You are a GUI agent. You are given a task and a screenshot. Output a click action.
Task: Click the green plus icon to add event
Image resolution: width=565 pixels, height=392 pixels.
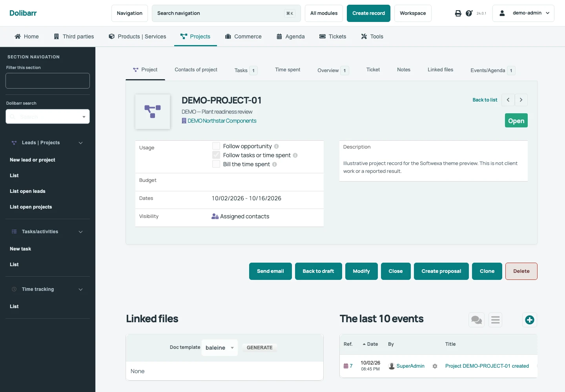coord(530,320)
